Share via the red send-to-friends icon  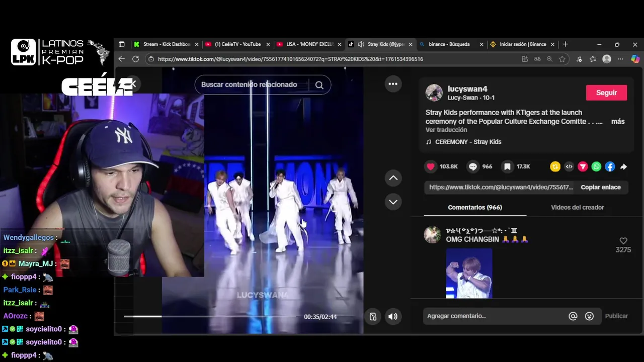point(583,166)
